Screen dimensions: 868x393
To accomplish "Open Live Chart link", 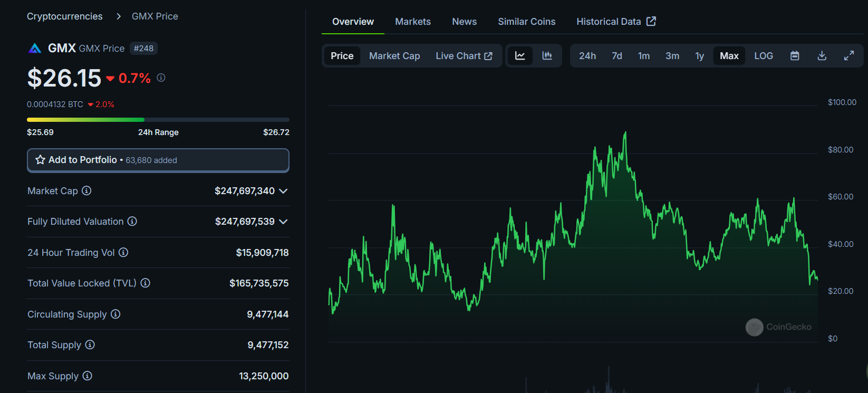I will pyautogui.click(x=464, y=56).
